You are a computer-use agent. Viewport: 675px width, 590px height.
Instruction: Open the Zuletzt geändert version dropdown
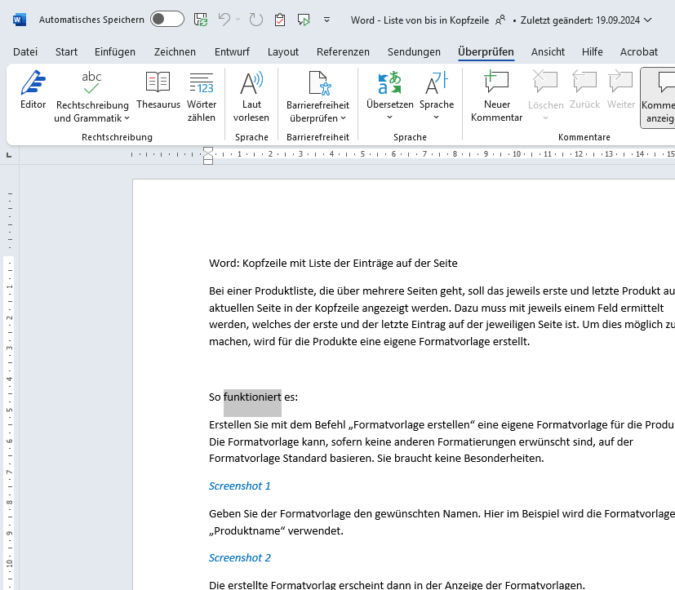point(648,20)
